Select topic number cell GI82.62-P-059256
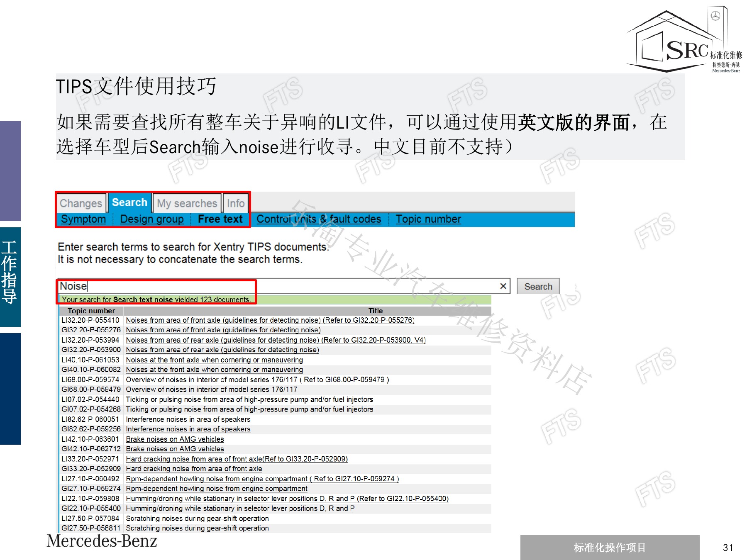Image resolution: width=747 pixels, height=560 pixels. (91, 429)
